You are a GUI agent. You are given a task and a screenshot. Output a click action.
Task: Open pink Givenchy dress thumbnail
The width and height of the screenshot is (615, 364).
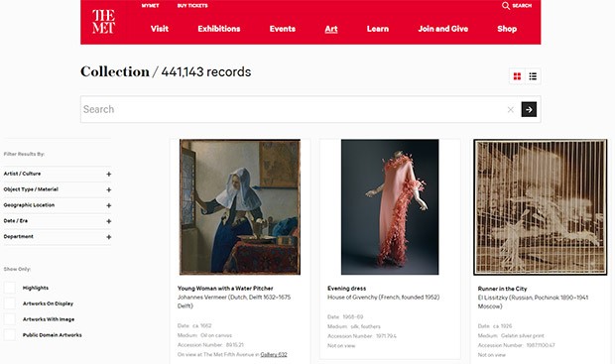(390, 206)
